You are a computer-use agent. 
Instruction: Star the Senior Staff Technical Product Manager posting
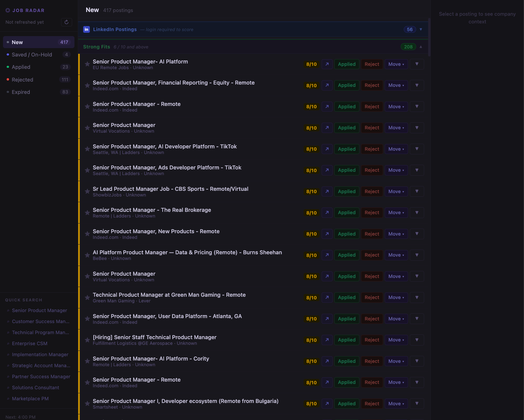pyautogui.click(x=87, y=340)
